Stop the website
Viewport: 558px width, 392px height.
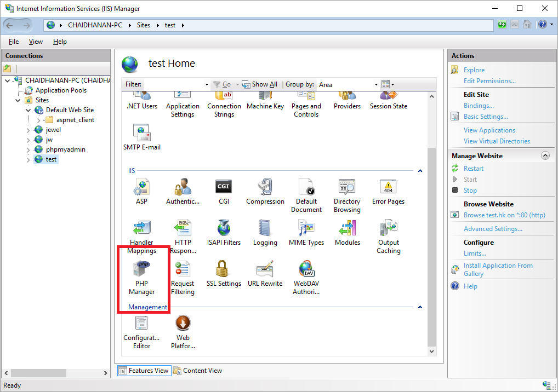click(x=470, y=191)
